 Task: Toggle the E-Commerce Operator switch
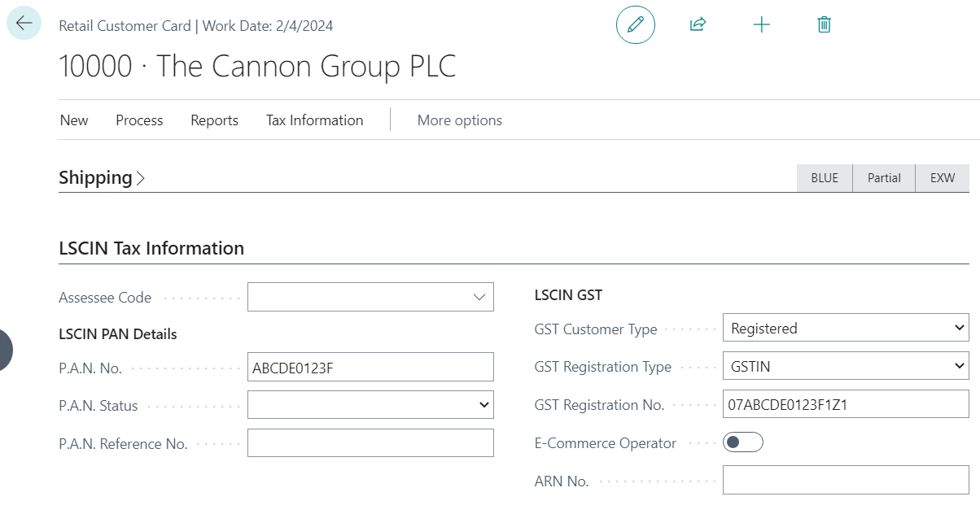coord(742,442)
